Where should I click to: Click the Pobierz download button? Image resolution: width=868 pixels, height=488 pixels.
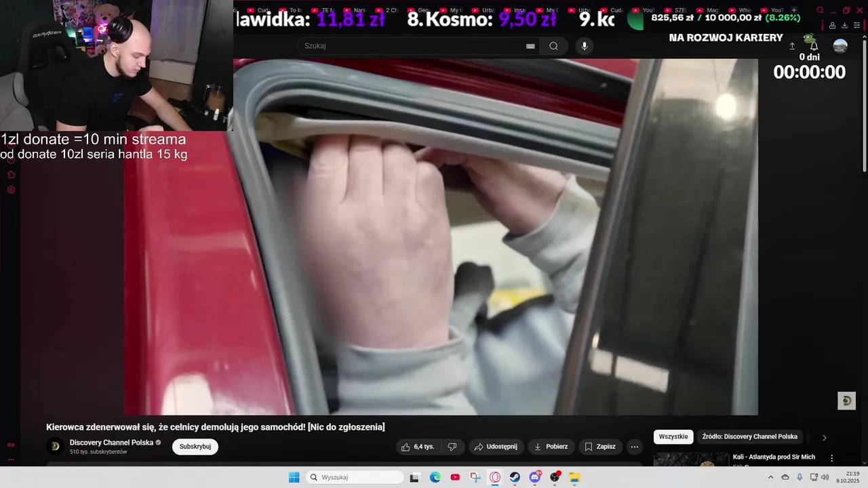point(551,447)
